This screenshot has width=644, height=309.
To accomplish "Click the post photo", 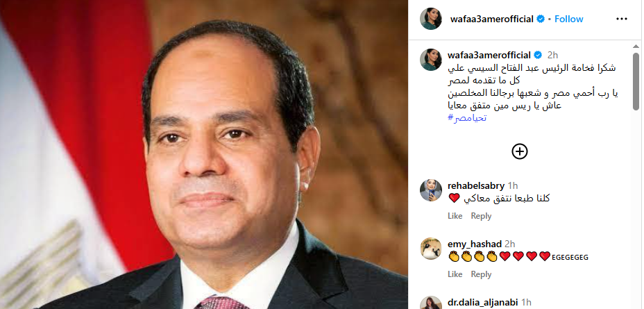I will click(204, 154).
